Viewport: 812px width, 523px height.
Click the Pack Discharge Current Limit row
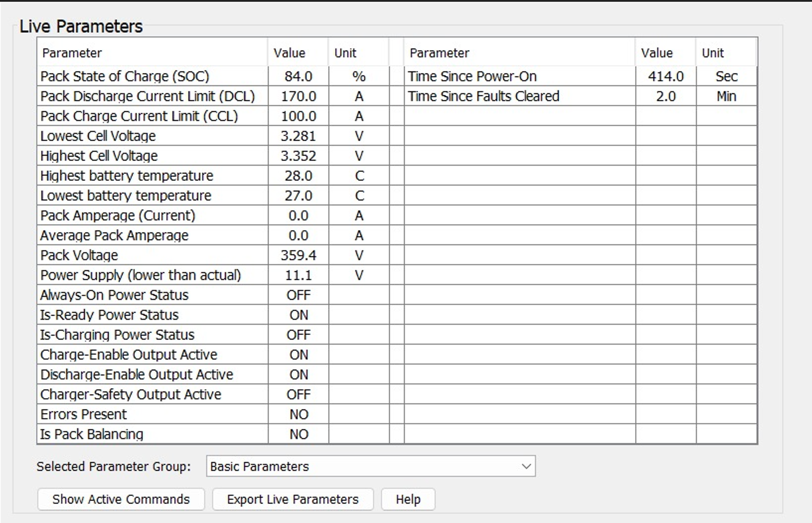[x=147, y=96]
